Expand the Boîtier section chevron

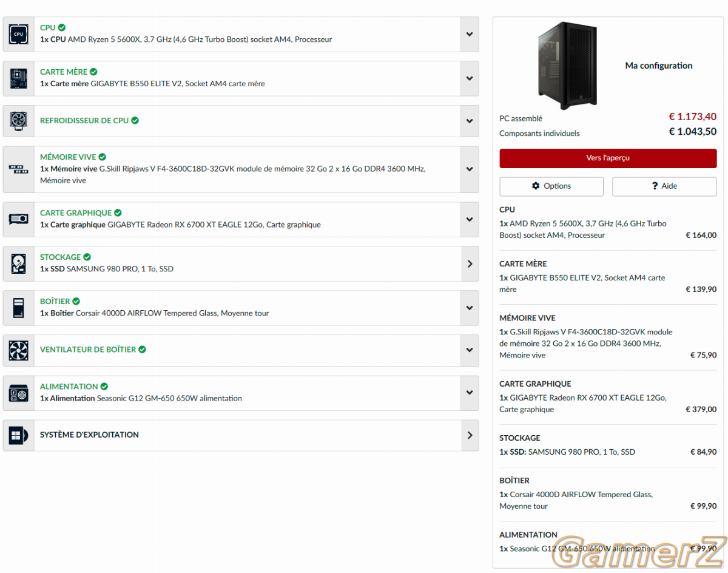click(x=470, y=308)
